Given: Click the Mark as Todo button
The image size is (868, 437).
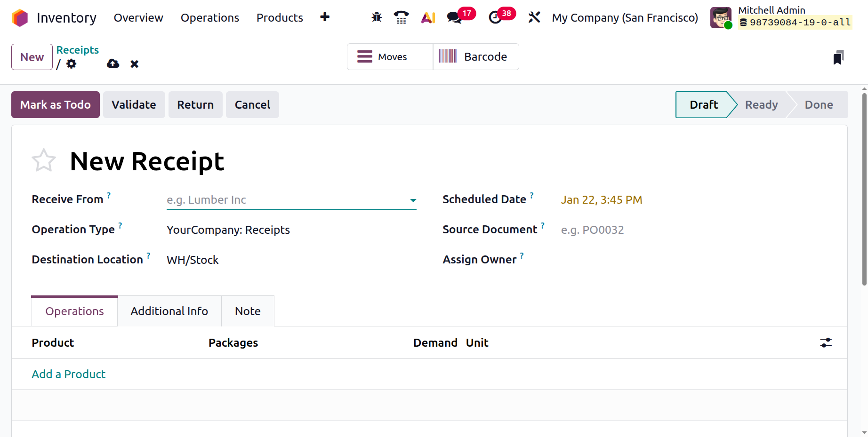Looking at the screenshot, I should click(55, 104).
